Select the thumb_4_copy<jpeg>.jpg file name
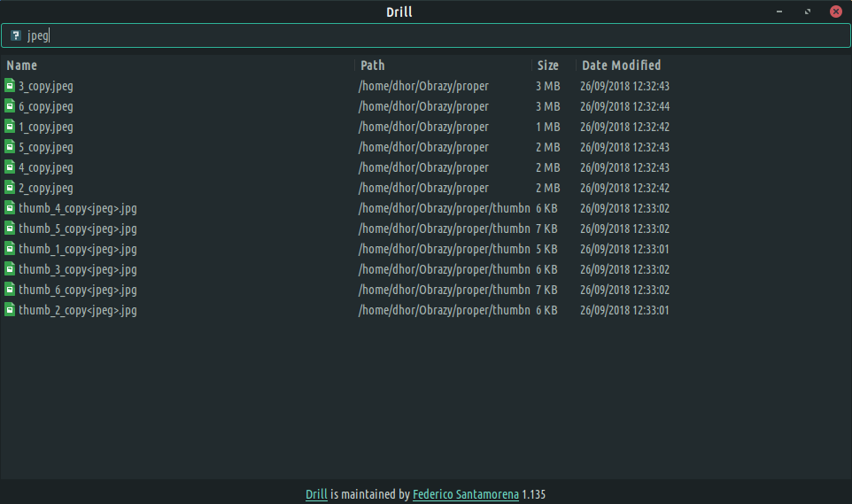 tap(78, 208)
